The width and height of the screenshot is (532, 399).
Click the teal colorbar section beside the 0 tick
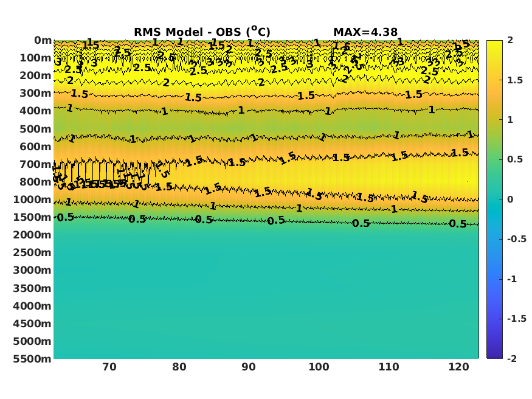[x=494, y=199]
